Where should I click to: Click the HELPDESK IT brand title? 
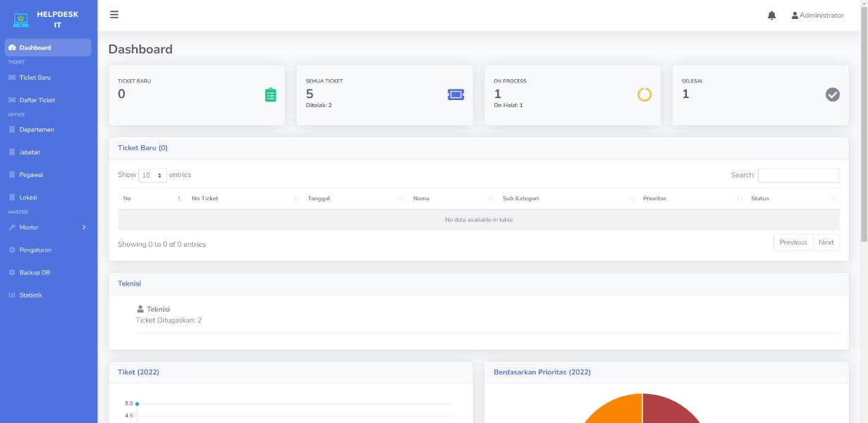[57, 20]
